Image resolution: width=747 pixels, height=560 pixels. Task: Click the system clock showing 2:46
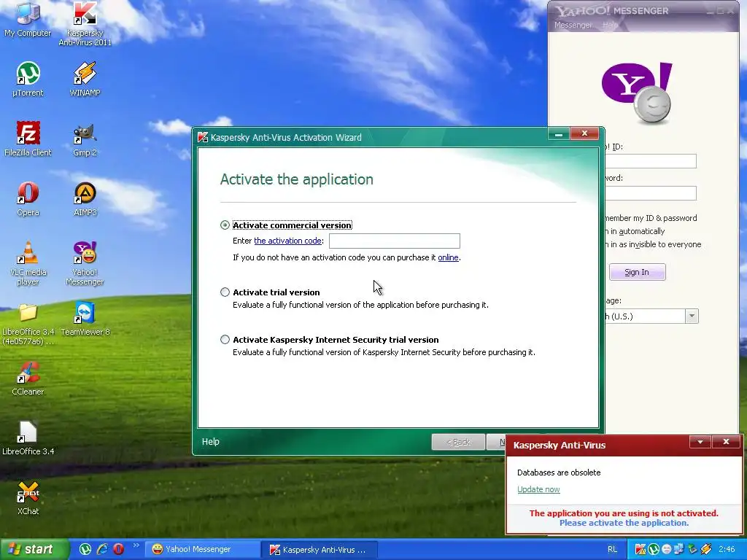(x=727, y=550)
